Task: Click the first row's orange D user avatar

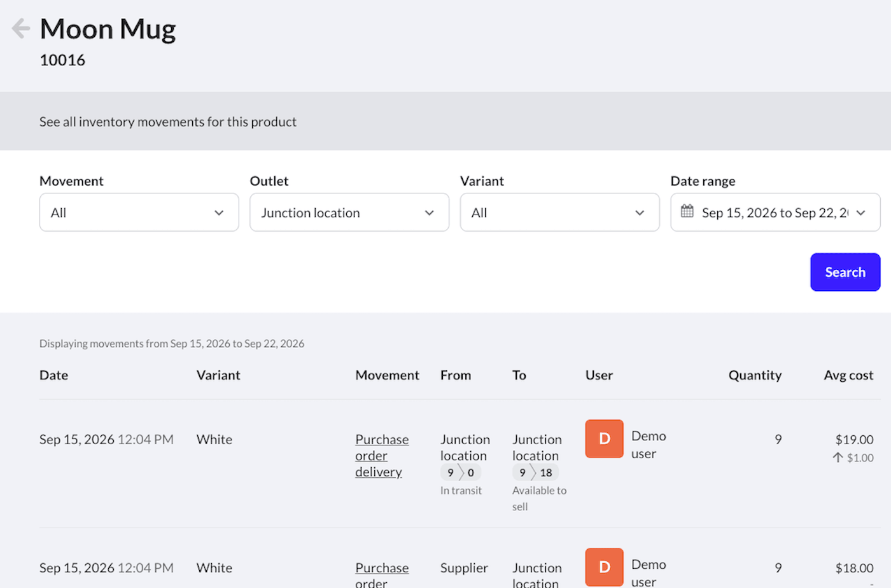Action: (x=604, y=438)
